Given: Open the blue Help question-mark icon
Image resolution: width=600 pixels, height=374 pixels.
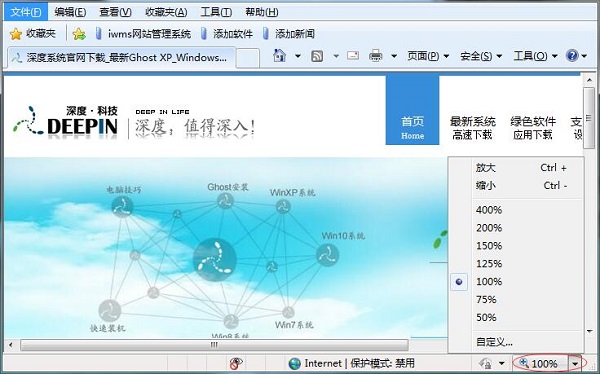Looking at the screenshot, I should pos(572,56).
